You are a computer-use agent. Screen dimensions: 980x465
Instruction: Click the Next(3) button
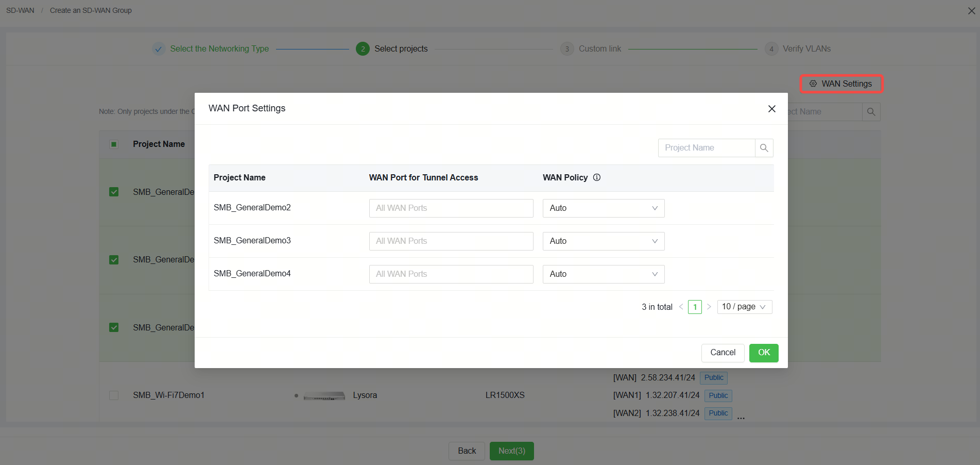pos(511,451)
